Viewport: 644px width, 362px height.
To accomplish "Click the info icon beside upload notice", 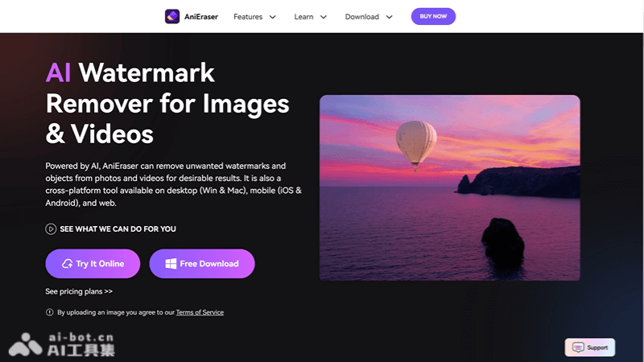I will (x=50, y=312).
